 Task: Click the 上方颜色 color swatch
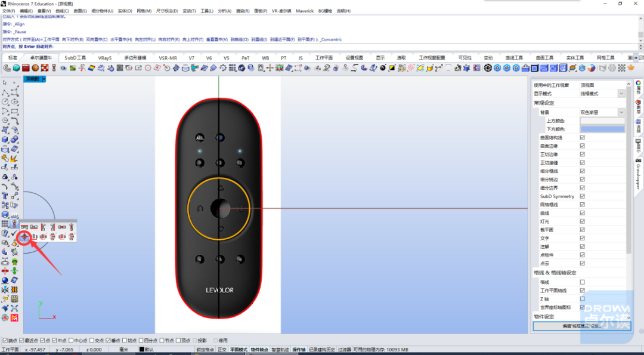click(602, 121)
